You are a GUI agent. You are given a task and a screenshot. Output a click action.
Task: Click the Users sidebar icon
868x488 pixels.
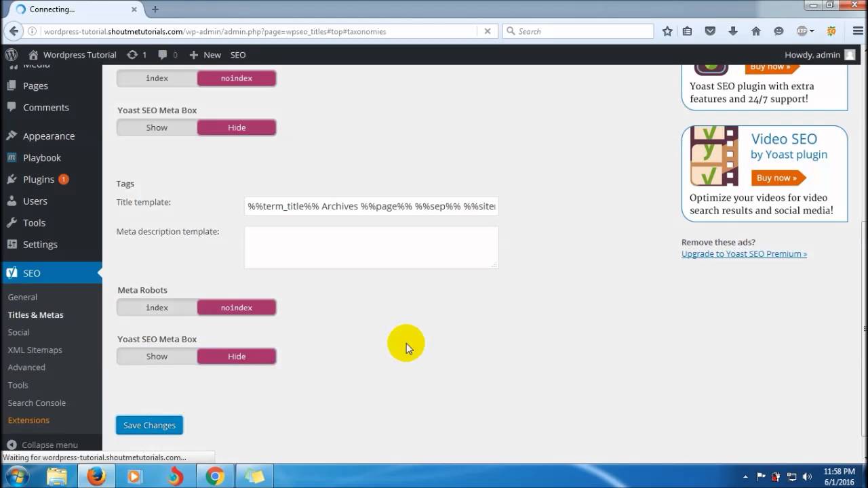[12, 201]
